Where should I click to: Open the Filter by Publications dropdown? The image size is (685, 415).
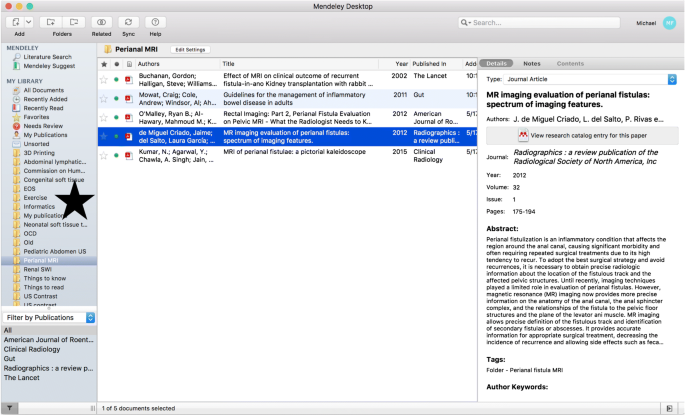(48, 318)
